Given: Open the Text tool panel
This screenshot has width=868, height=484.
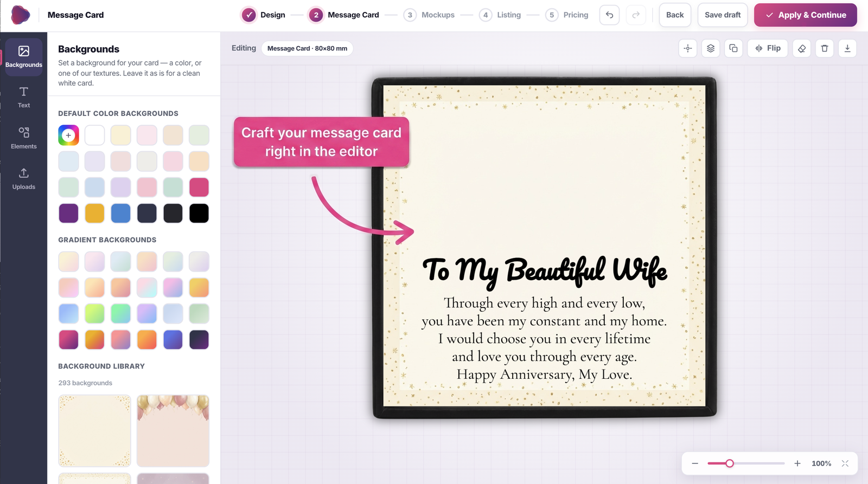Looking at the screenshot, I should pos(24,98).
